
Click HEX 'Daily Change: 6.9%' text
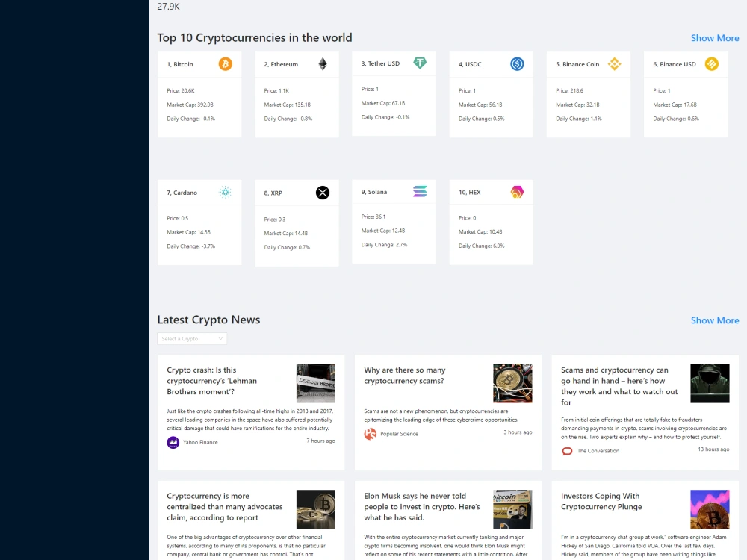pyautogui.click(x=481, y=246)
